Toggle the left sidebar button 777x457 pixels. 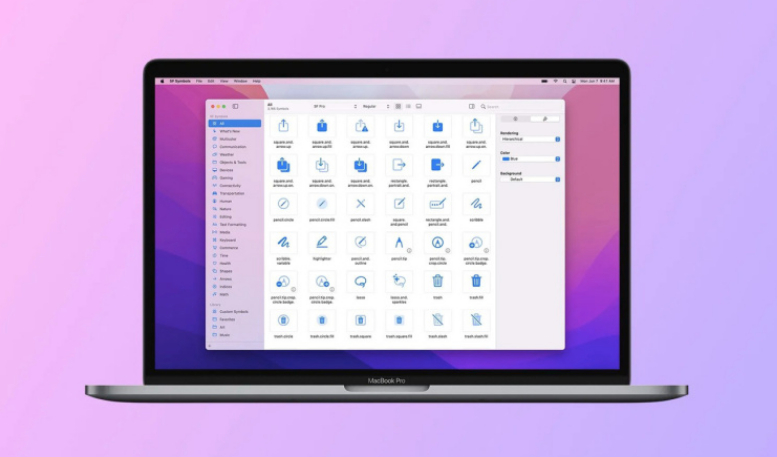[x=236, y=106]
